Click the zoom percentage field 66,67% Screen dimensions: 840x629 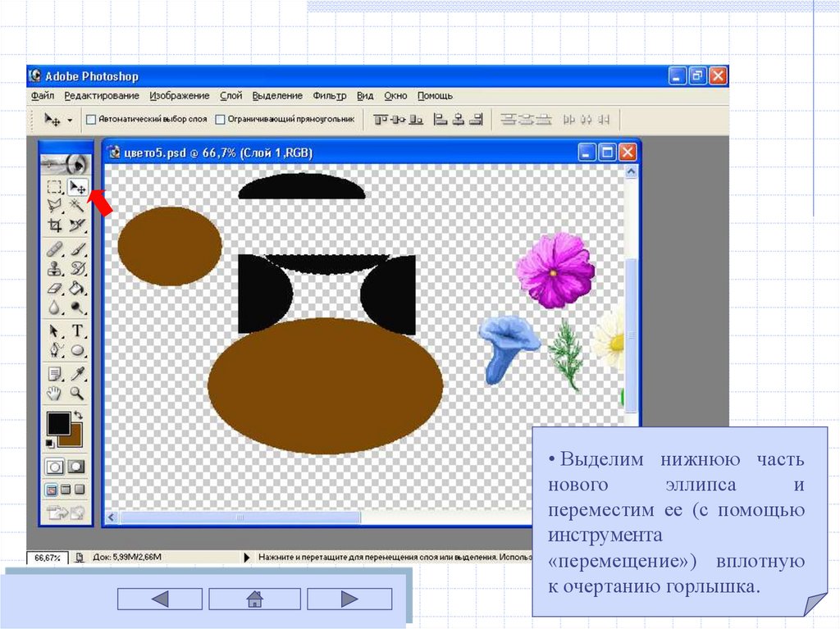click(x=48, y=557)
